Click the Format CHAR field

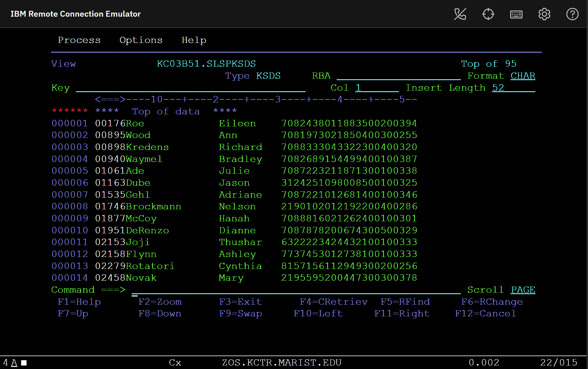[523, 76]
